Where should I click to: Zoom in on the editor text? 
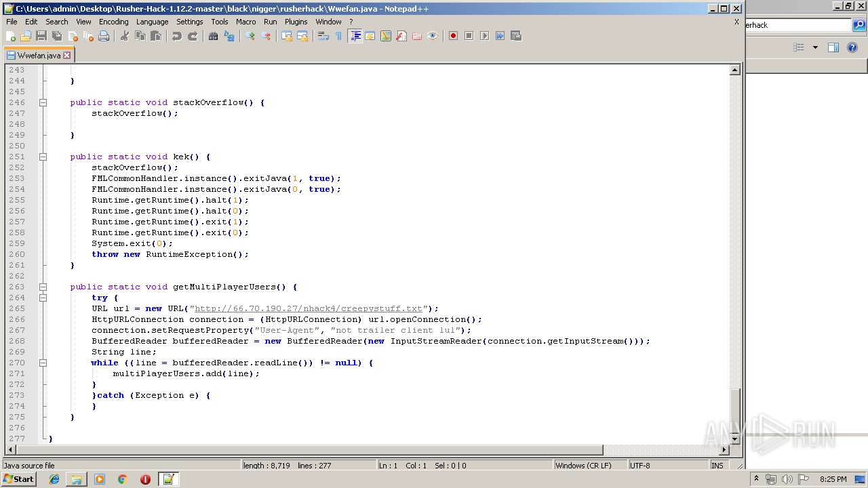250,36
